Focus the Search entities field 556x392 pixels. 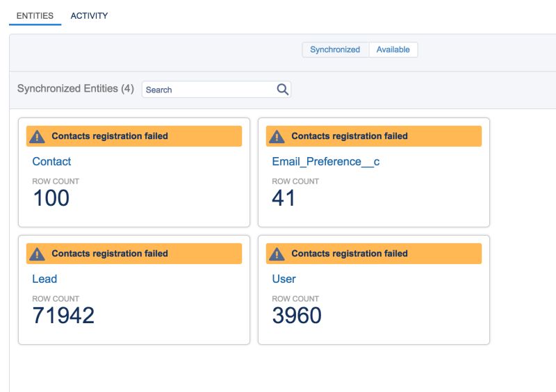click(x=216, y=90)
